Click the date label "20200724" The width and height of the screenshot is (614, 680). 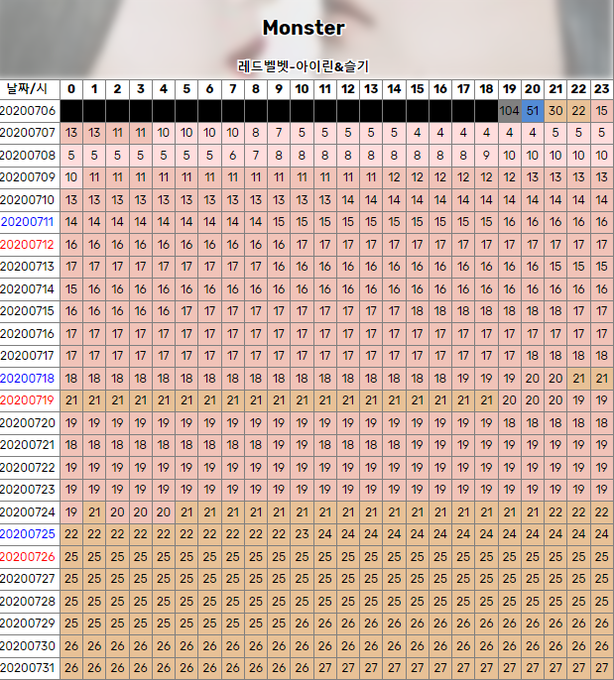point(28,512)
